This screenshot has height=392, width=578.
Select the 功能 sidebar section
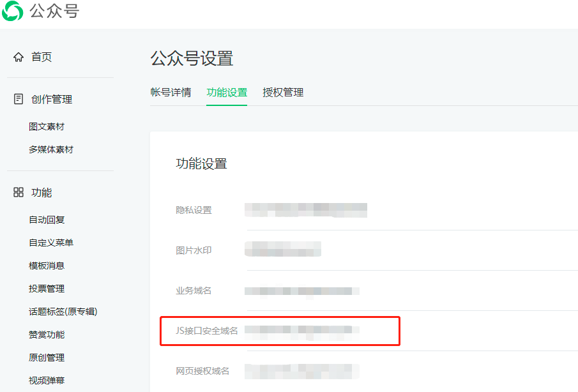42,192
